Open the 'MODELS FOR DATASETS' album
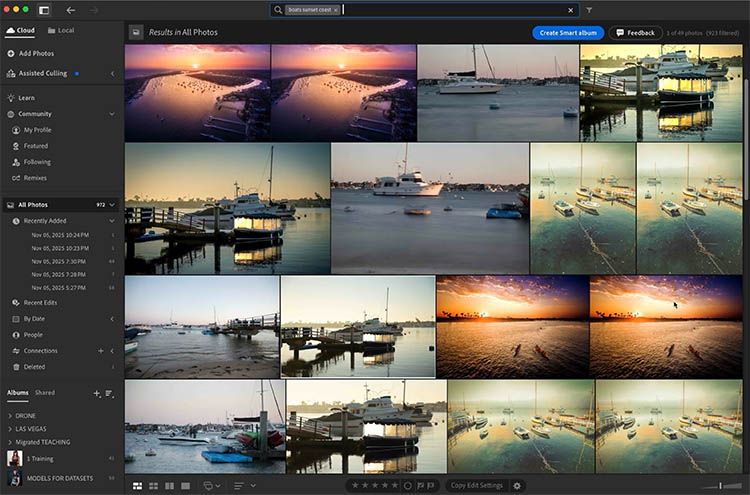This screenshot has height=495, width=750. click(x=61, y=478)
